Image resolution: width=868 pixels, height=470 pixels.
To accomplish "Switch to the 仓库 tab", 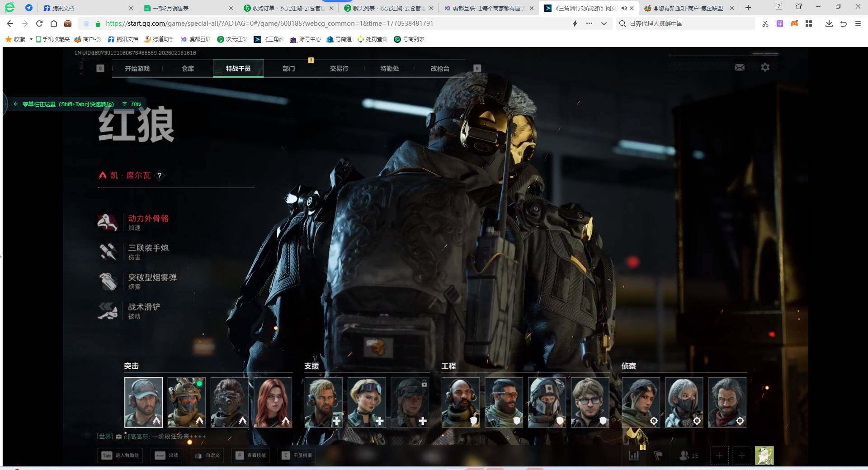I will tap(188, 69).
